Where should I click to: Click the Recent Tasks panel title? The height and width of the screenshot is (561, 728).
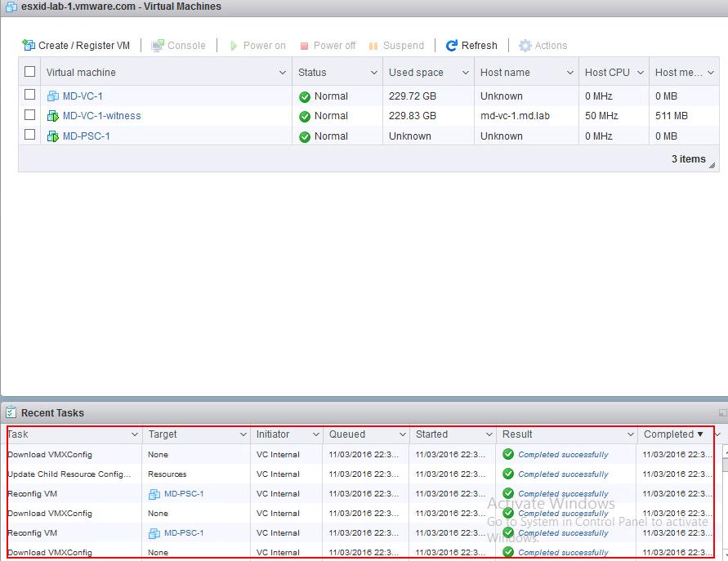52,412
